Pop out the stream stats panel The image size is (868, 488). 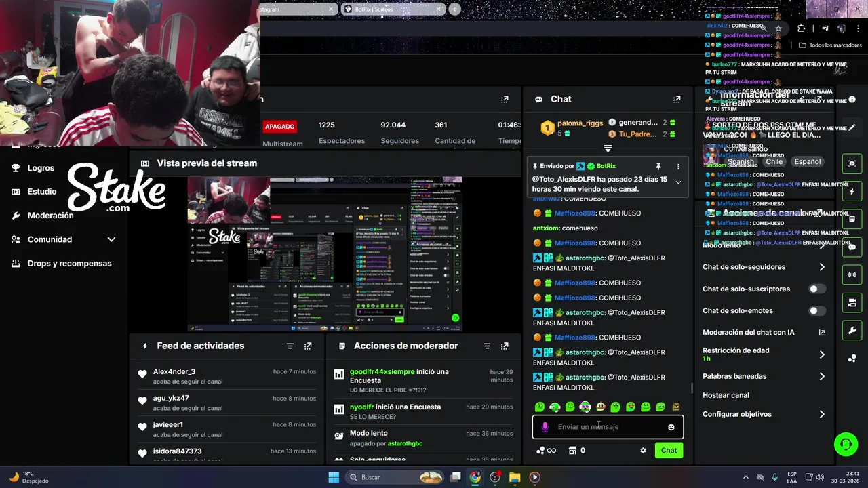click(504, 99)
